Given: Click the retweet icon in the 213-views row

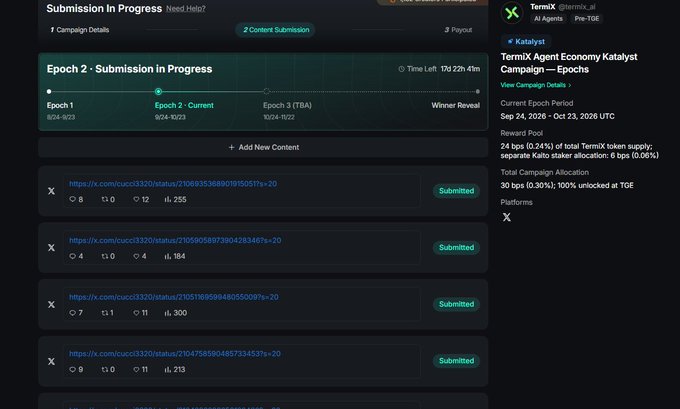Looking at the screenshot, I should [105, 370].
